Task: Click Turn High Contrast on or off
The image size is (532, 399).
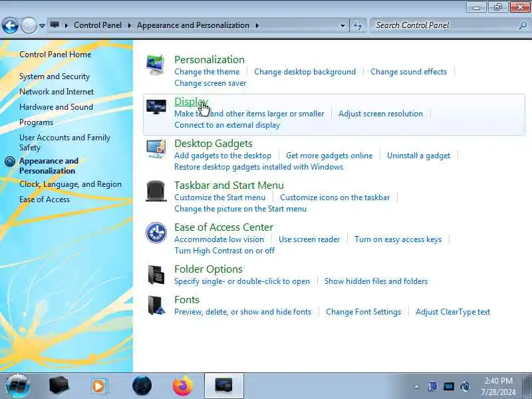Action: pyautogui.click(x=224, y=251)
